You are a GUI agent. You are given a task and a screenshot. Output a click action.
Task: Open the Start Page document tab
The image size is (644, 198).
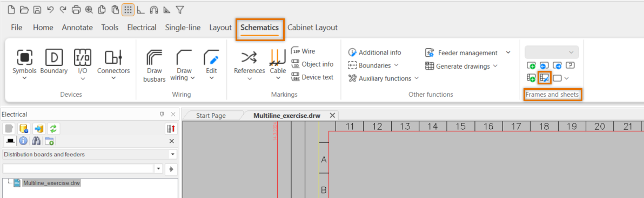(211, 116)
